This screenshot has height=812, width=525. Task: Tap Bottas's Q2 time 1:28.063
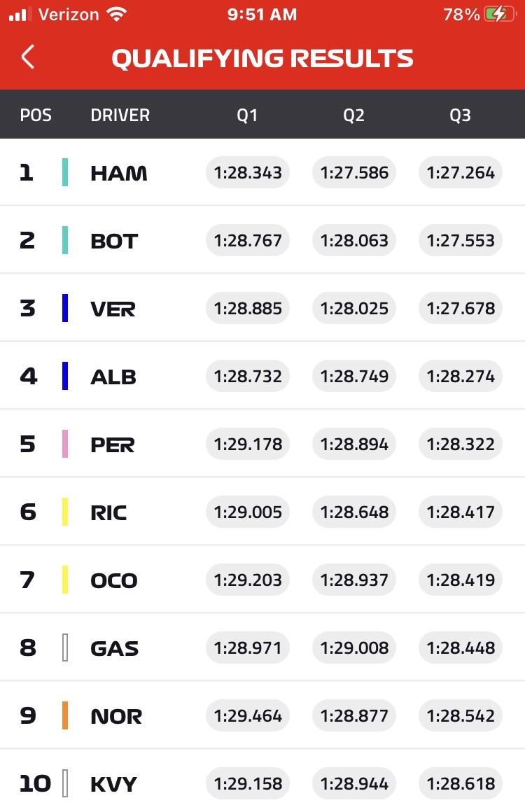pyautogui.click(x=354, y=240)
